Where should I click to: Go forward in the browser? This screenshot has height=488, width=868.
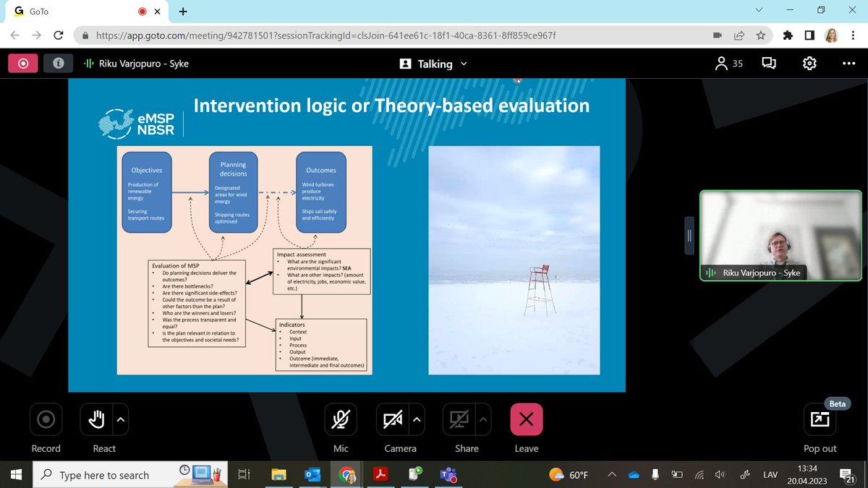(x=37, y=35)
